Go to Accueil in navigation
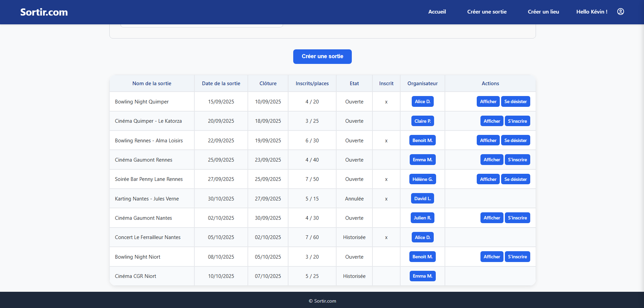Viewport: 644px width, 308px height. click(437, 11)
